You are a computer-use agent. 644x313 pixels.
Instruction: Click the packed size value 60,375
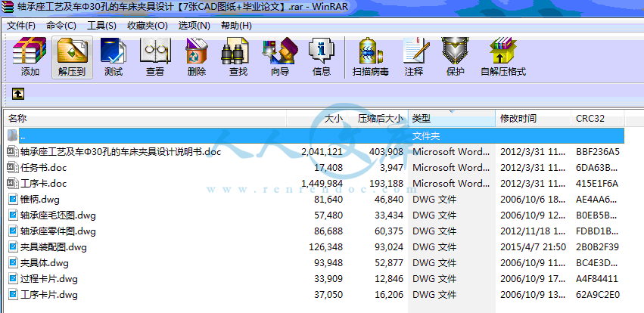[389, 231]
